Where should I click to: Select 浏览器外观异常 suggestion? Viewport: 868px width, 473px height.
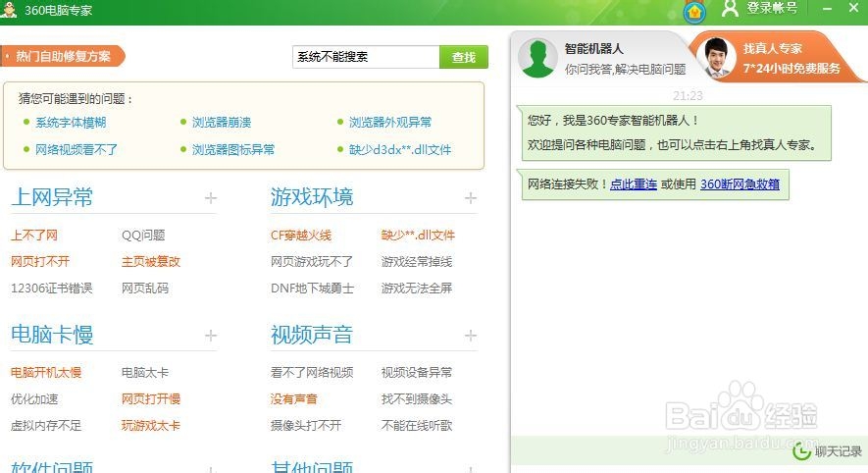tap(390, 123)
